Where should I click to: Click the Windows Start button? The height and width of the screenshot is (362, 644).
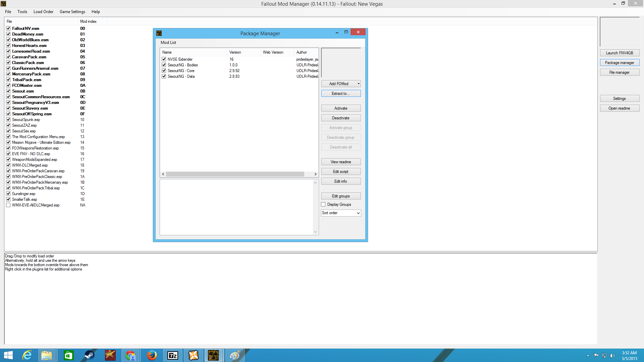[x=8, y=355]
